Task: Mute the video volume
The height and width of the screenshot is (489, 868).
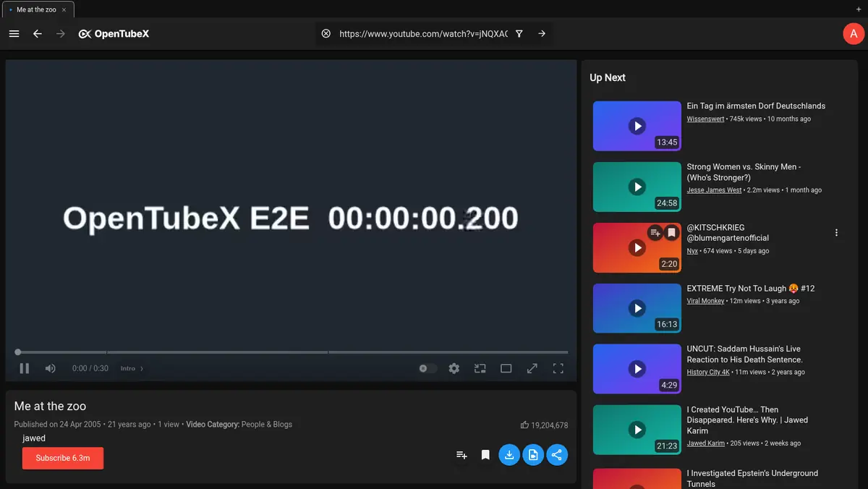Action: [50, 368]
